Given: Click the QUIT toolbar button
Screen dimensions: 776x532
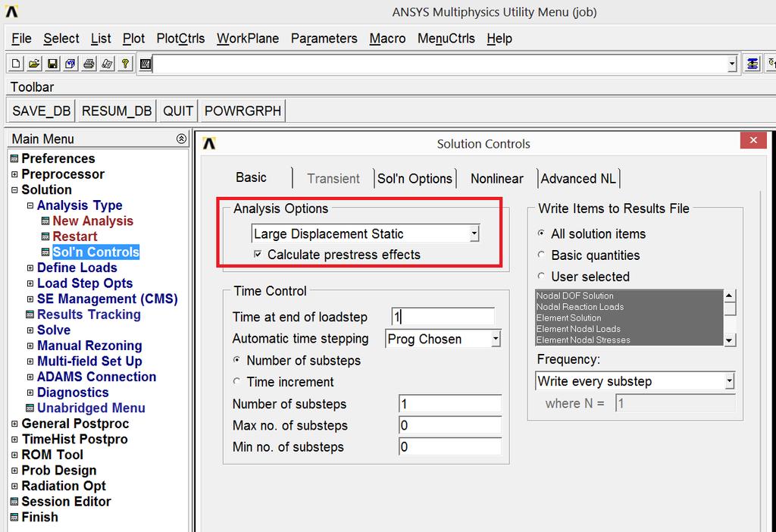Looking at the screenshot, I should coord(177,111).
